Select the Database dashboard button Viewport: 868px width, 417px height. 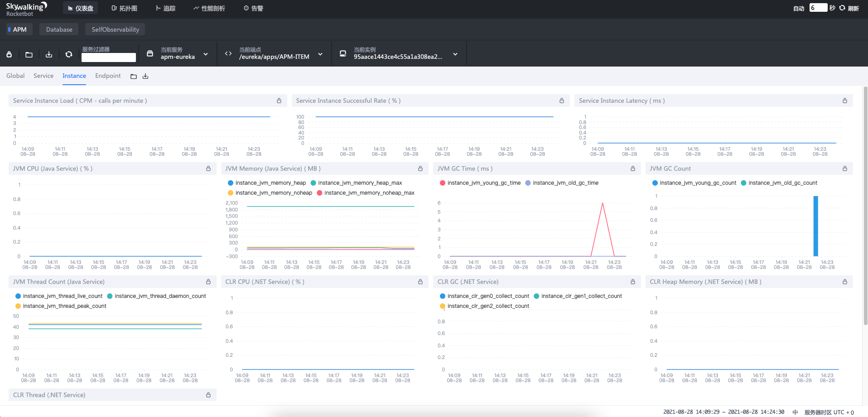(x=59, y=29)
